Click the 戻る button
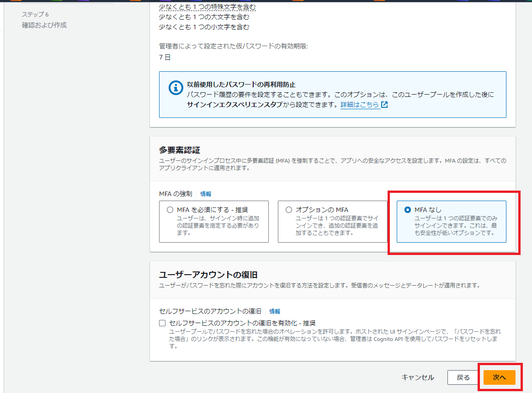Viewport: 532px width, 393px height. [463, 377]
